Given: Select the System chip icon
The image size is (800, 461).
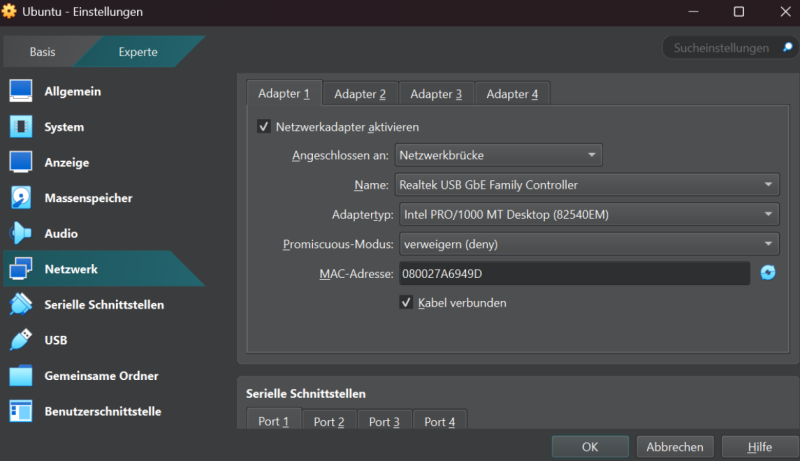Looking at the screenshot, I should (x=20, y=126).
